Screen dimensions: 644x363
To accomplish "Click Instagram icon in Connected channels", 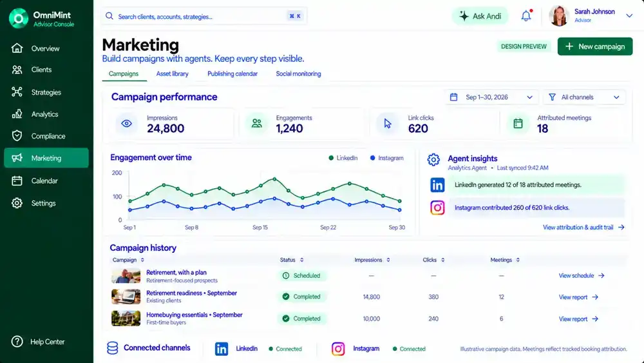I will click(338, 349).
